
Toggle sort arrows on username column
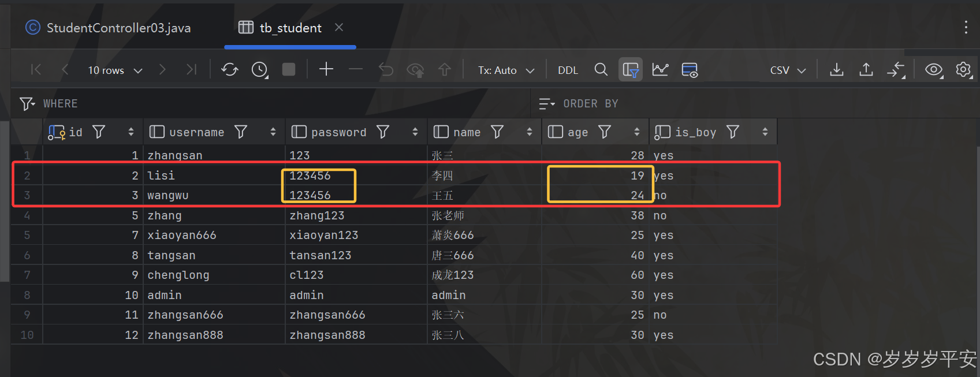pyautogui.click(x=273, y=132)
